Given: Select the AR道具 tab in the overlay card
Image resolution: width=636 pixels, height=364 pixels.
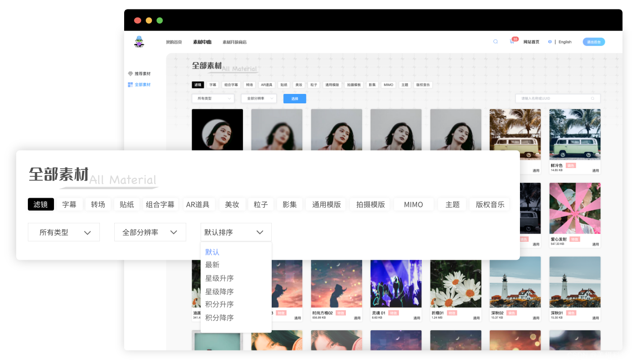Looking at the screenshot, I should 198,204.
